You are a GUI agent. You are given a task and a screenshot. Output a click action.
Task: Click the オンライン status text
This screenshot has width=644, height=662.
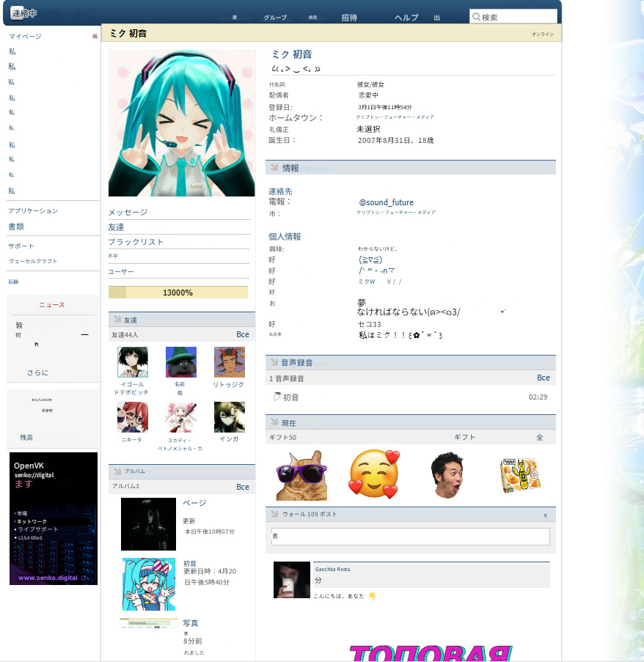coord(543,34)
